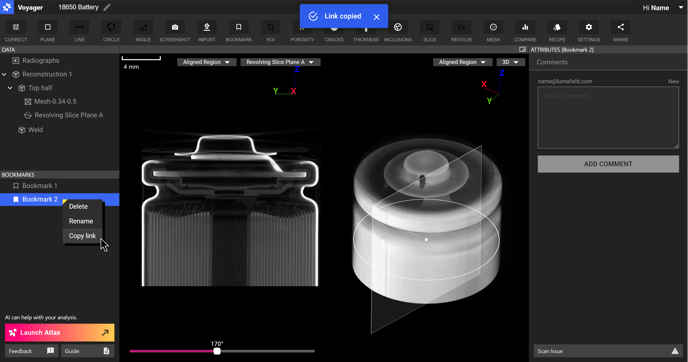This screenshot has width=688, height=362.
Task: Click the ADD COMMENT button
Action: (x=608, y=164)
